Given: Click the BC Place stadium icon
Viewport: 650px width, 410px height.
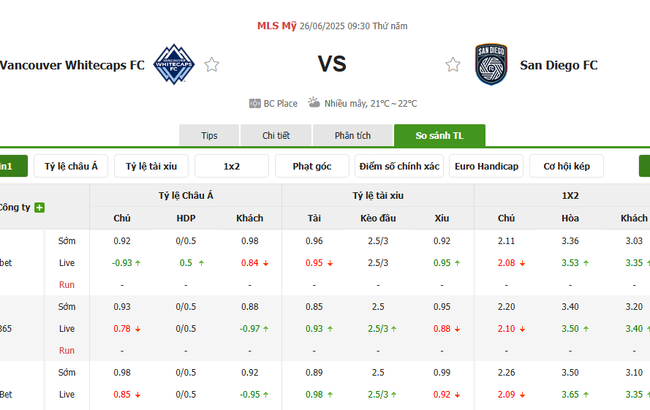Looking at the screenshot, I should pyautogui.click(x=255, y=103).
